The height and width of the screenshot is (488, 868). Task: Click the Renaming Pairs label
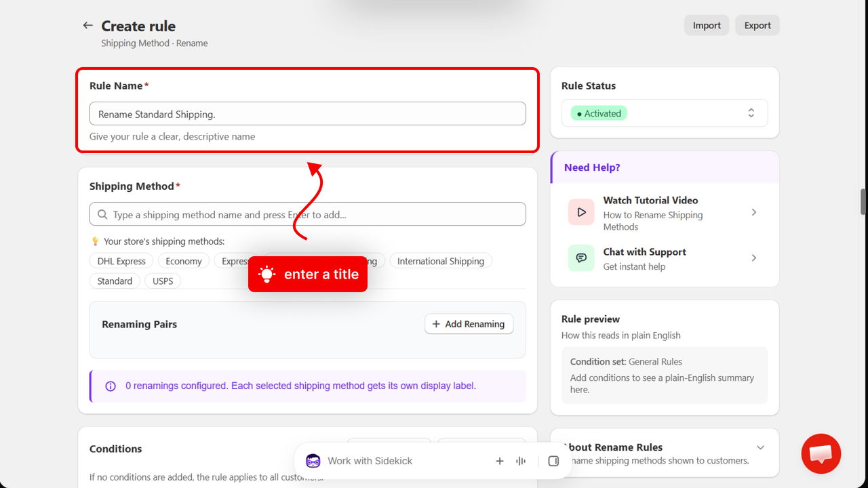click(x=139, y=324)
